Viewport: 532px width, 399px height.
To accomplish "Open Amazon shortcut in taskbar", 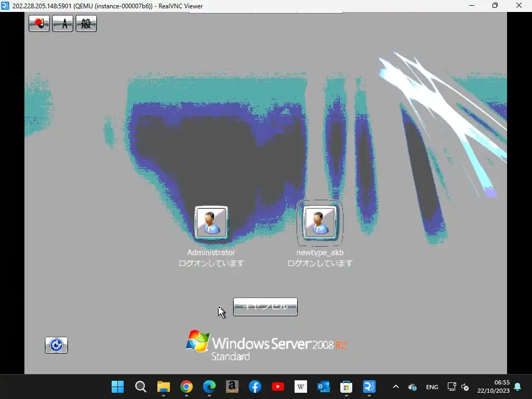I will pos(232,387).
